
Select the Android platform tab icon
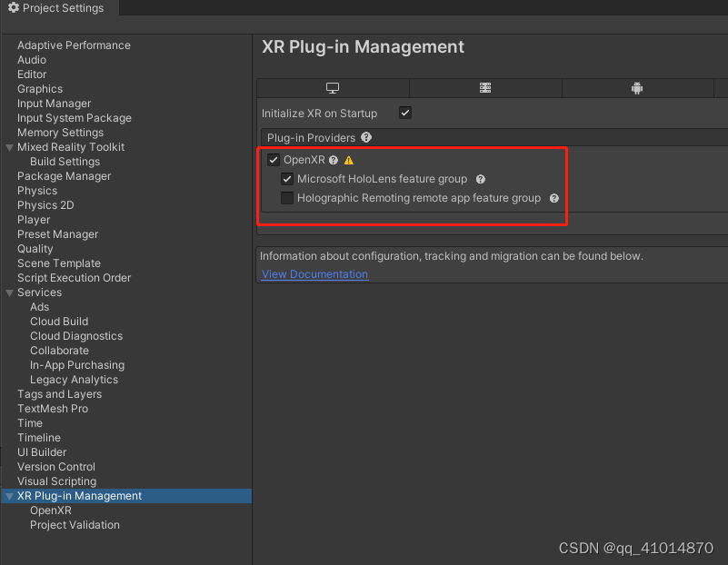[x=636, y=88]
